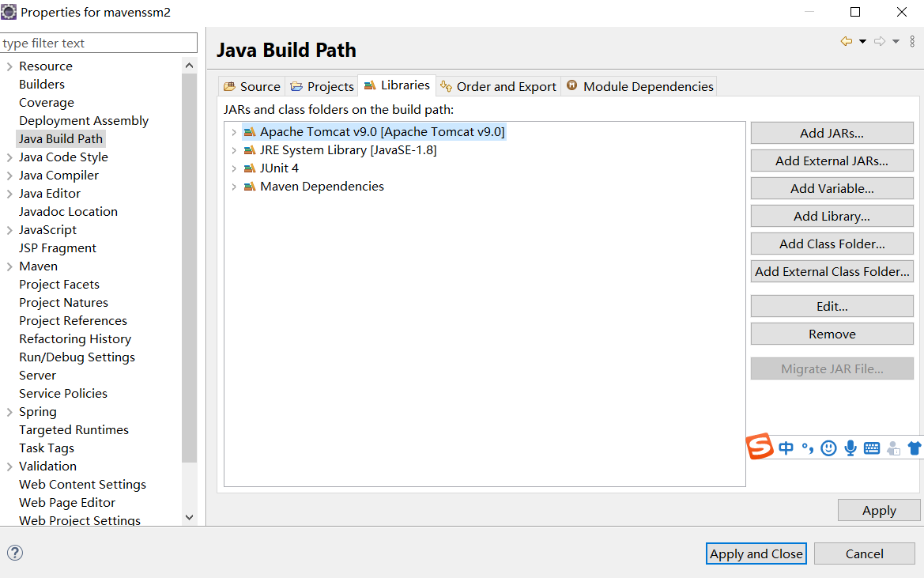
Task: Click the Sogou skin shirt icon
Action: coord(915,448)
